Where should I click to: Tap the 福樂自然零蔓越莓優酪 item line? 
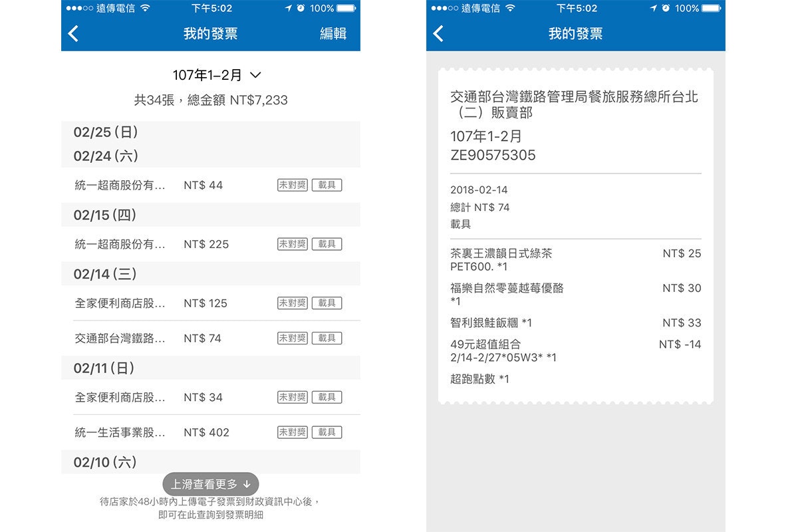[x=576, y=295]
